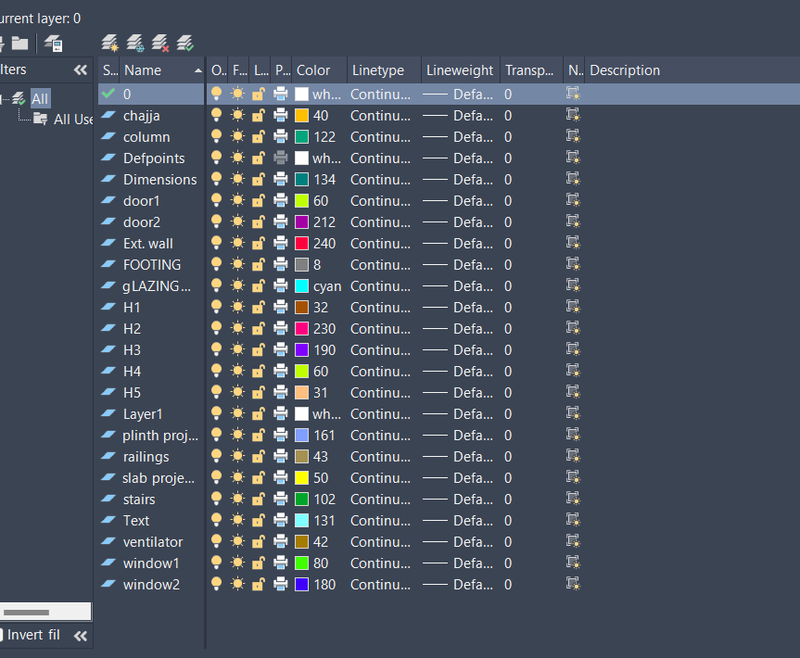Click freeze sun icon for Dimensions layer
The image size is (800, 658).
(237, 179)
